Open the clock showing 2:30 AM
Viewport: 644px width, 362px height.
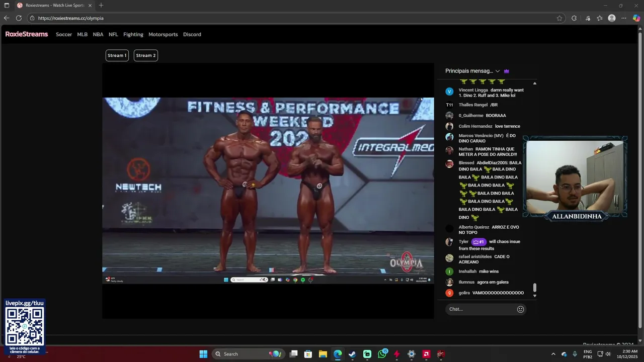coord(627,354)
